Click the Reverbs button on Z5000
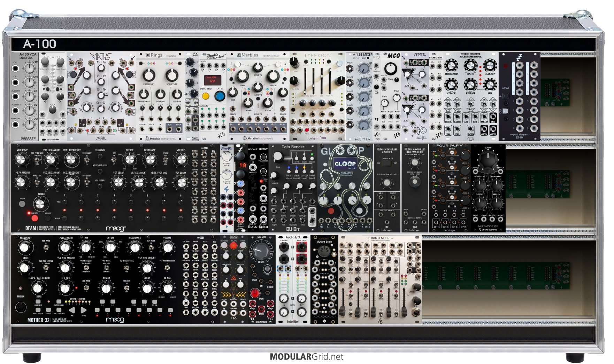This screenshot has width=614, height=364. coord(224,245)
